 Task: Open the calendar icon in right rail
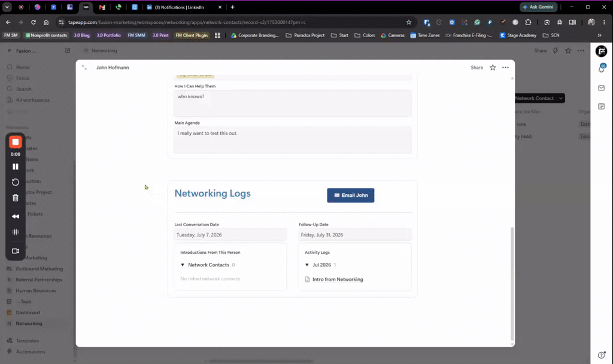[x=601, y=107]
